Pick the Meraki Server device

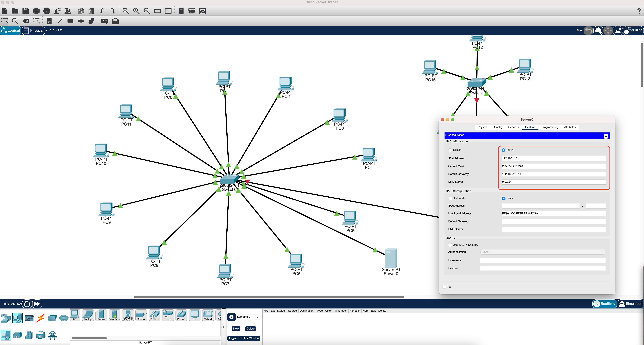coord(114,316)
